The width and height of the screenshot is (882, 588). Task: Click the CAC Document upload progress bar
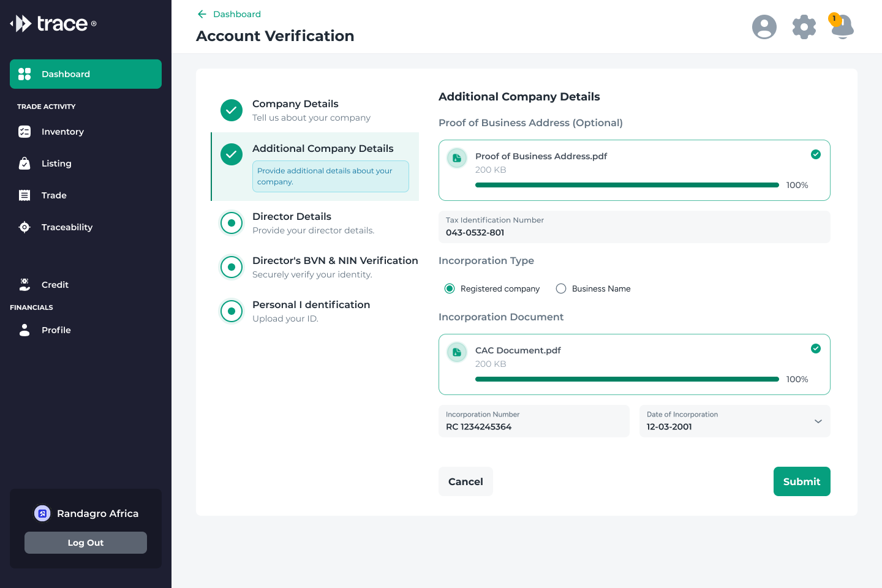coord(627,379)
